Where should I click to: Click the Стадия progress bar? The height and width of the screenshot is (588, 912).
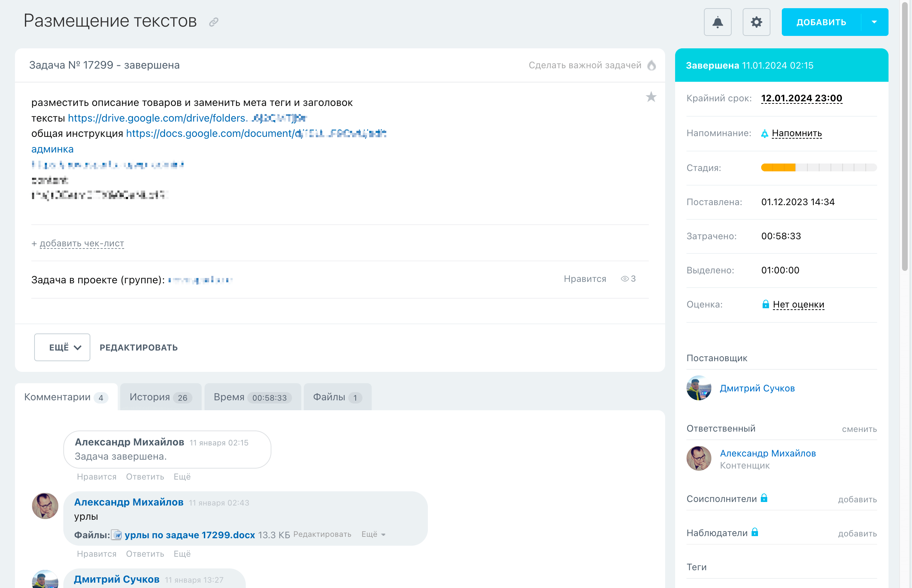[818, 167]
